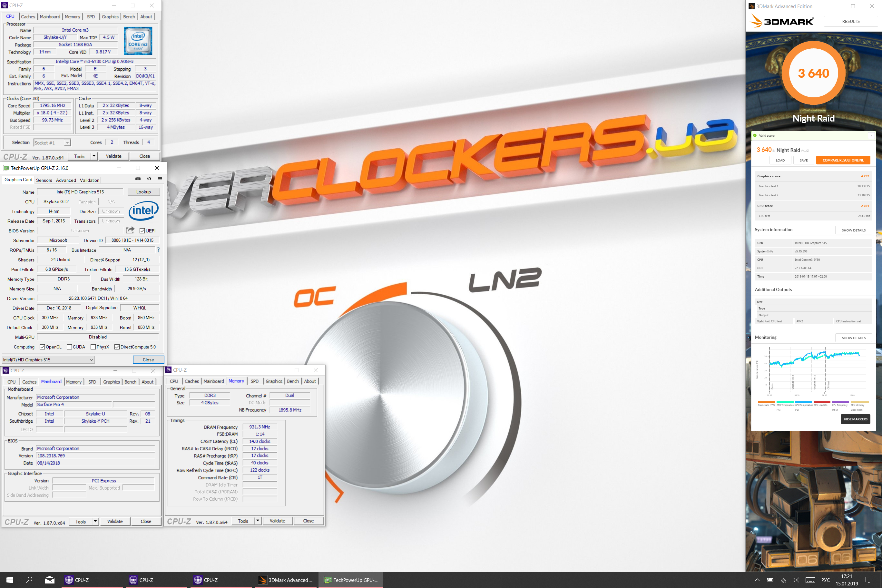The height and width of the screenshot is (588, 882).
Task: Click RESULTS button in 3DMark header
Action: 850,21
